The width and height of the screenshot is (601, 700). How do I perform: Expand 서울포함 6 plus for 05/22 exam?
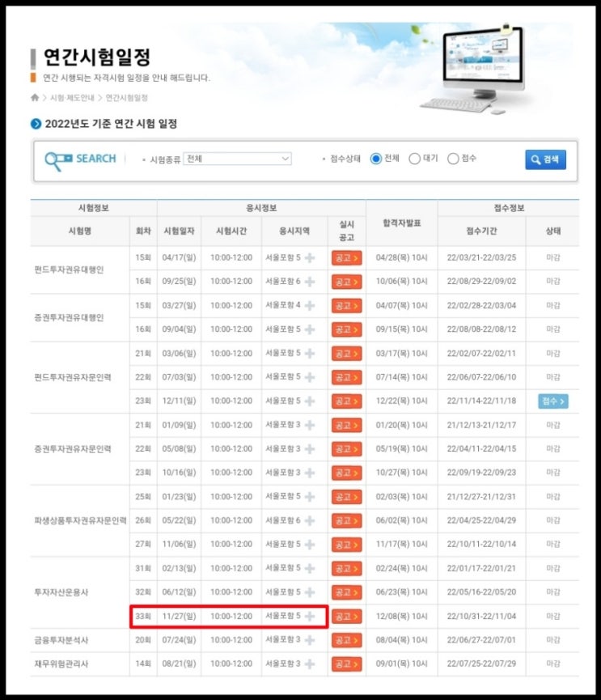coord(310,520)
